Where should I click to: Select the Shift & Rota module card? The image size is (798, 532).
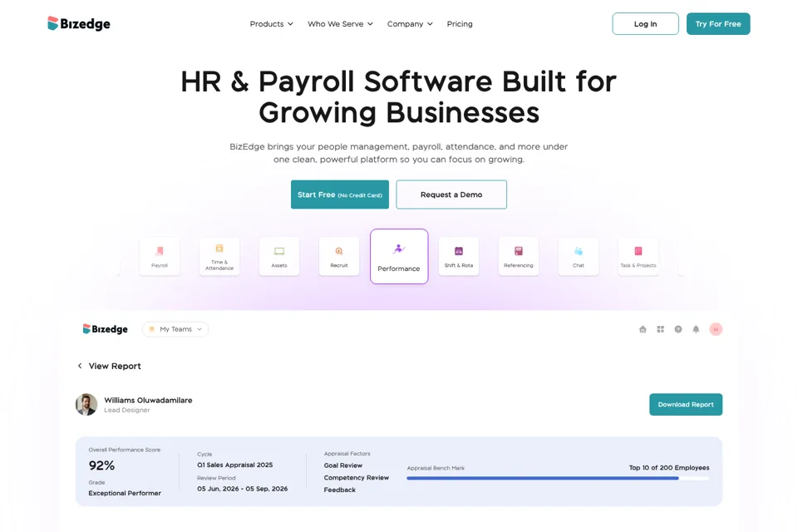click(459, 257)
